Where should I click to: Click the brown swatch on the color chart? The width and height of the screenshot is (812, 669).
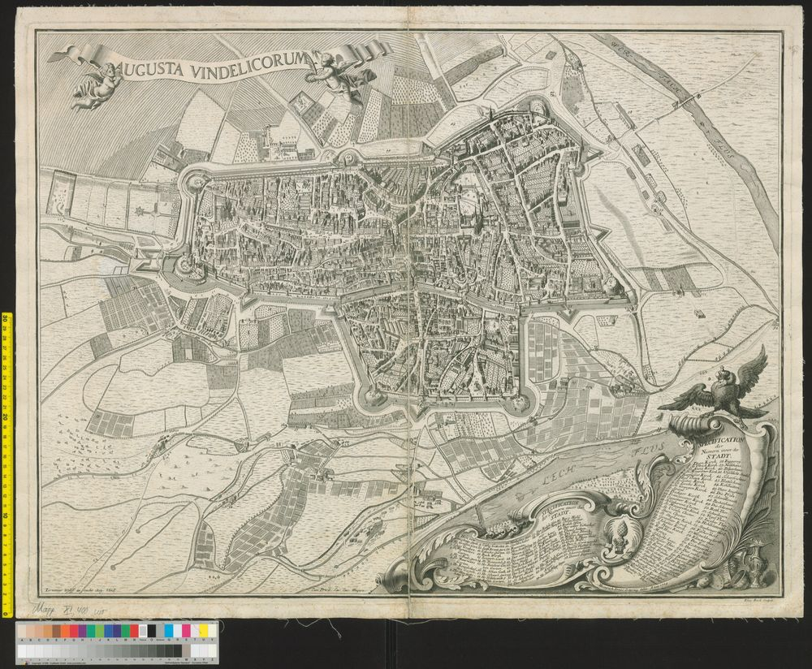coord(57,631)
